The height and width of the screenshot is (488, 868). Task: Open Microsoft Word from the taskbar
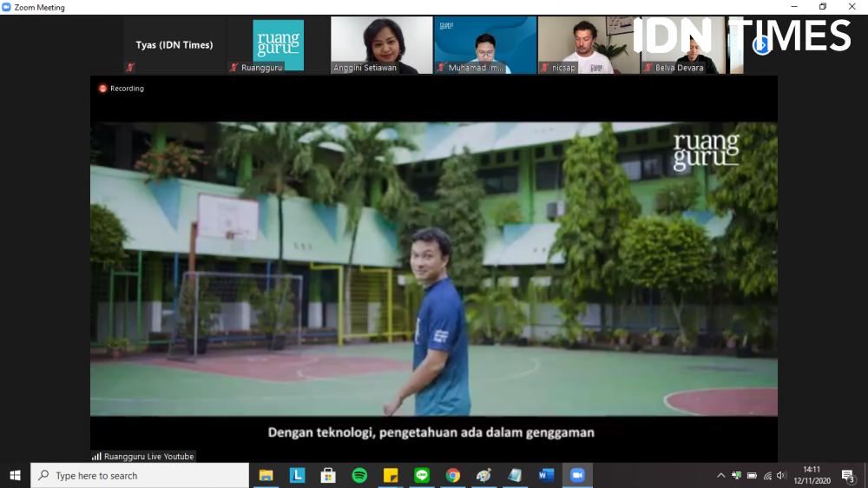(x=546, y=475)
